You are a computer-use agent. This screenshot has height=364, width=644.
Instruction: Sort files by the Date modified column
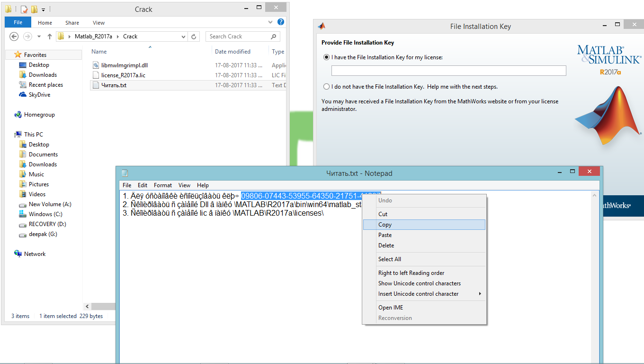click(233, 52)
